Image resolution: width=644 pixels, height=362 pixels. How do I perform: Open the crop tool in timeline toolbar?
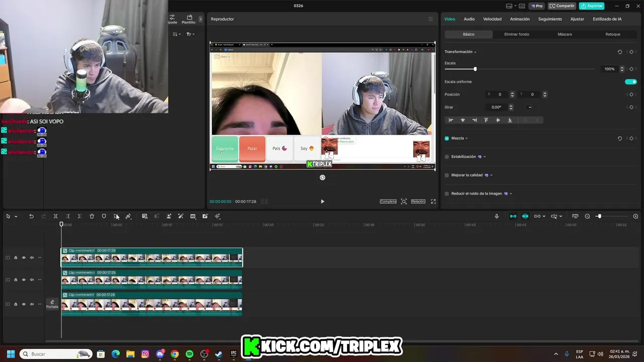click(116, 216)
